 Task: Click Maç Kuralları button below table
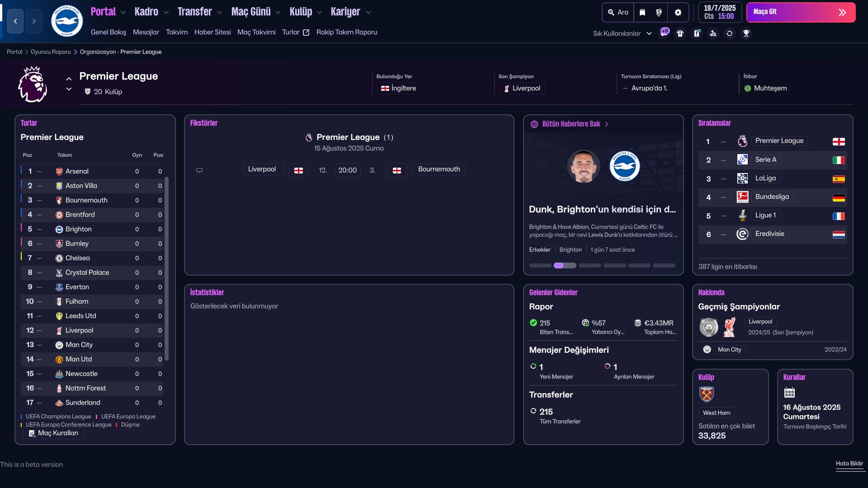pos(54,433)
